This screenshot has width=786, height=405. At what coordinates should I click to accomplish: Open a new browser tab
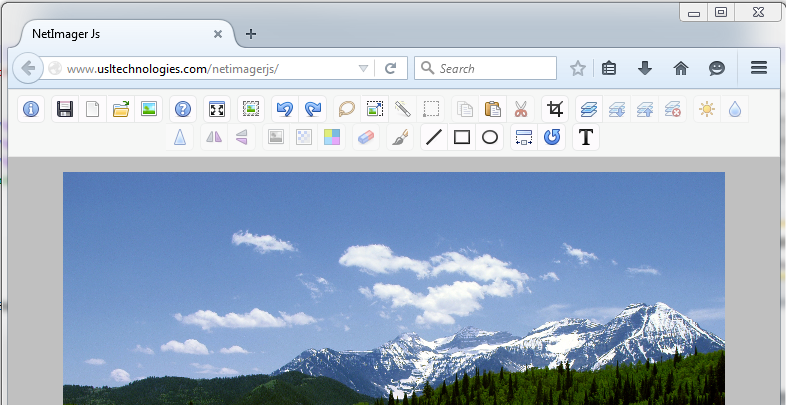[x=251, y=34]
